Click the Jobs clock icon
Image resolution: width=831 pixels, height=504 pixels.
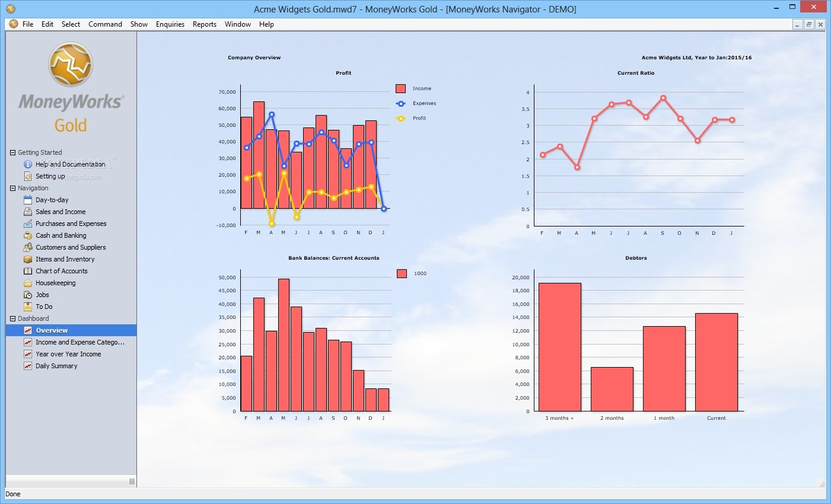28,295
